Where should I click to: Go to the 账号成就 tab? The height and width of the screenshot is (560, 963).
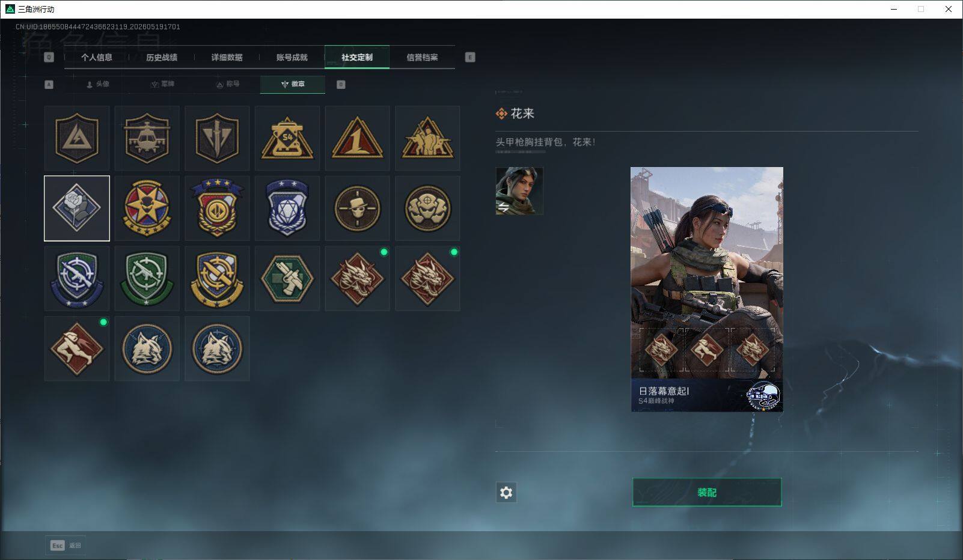292,57
